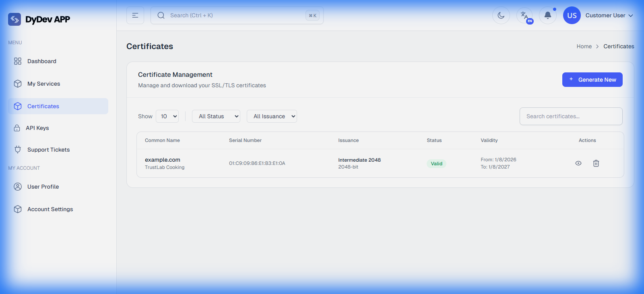Open the notifications bell
Image resolution: width=644 pixels, height=294 pixels.
point(547,15)
